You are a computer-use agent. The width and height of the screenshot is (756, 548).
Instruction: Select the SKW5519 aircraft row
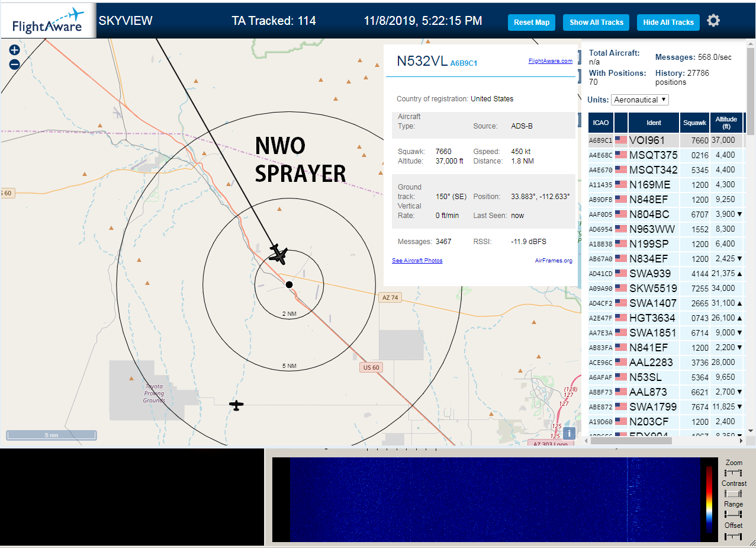click(666, 289)
